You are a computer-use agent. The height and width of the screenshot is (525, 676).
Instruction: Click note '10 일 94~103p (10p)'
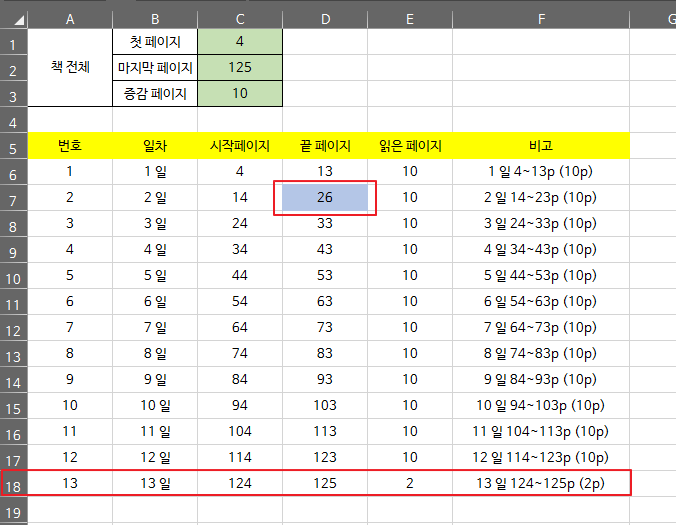[541, 406]
